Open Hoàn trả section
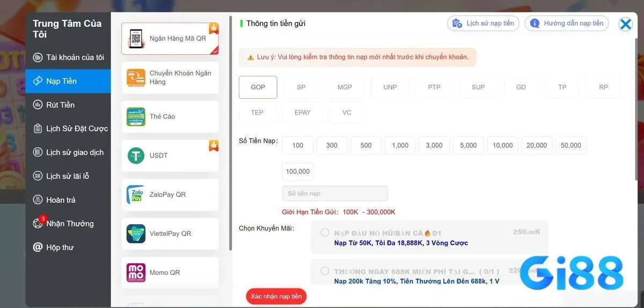The height and width of the screenshot is (308, 644). tap(68, 200)
